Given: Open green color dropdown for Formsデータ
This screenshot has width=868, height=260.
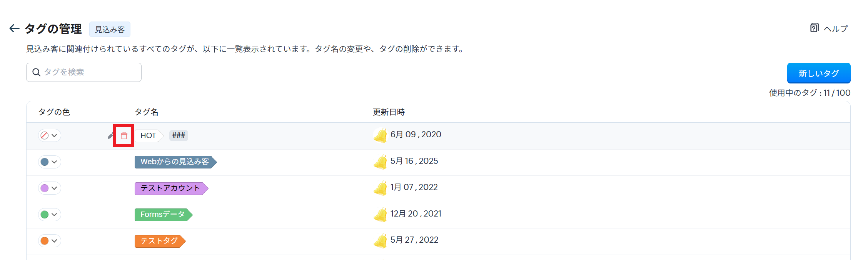Looking at the screenshot, I should click(x=50, y=215).
